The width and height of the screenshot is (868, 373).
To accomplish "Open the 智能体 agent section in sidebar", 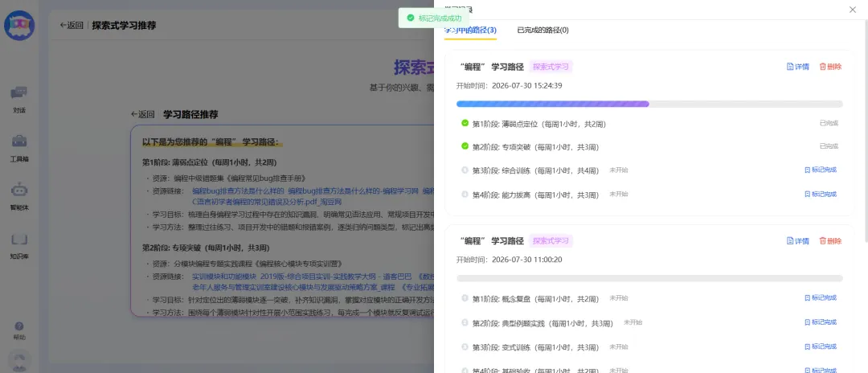I will pyautogui.click(x=19, y=196).
